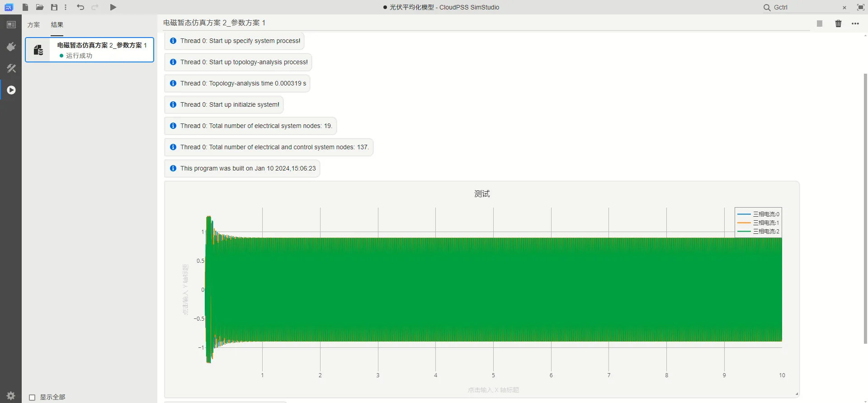Switch to the 方案 tab
Image resolution: width=868 pixels, height=403 pixels.
point(33,25)
